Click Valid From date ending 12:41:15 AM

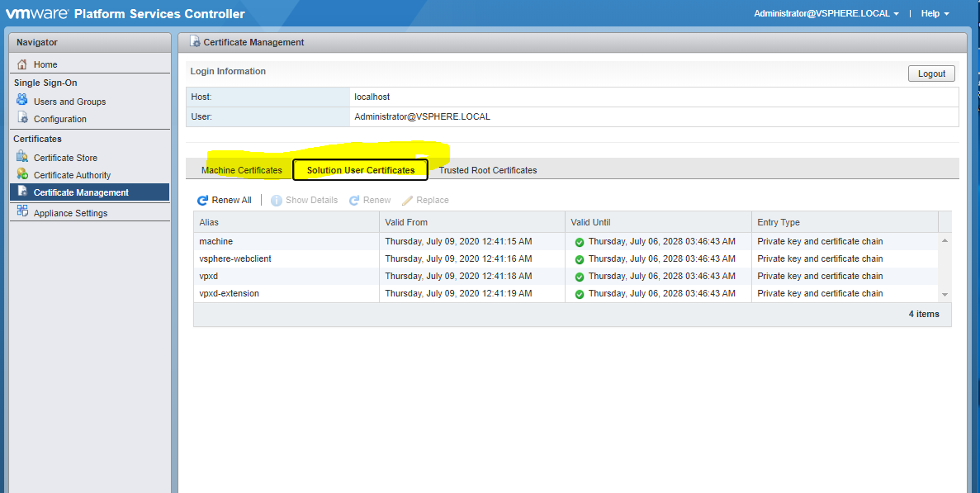click(x=458, y=241)
